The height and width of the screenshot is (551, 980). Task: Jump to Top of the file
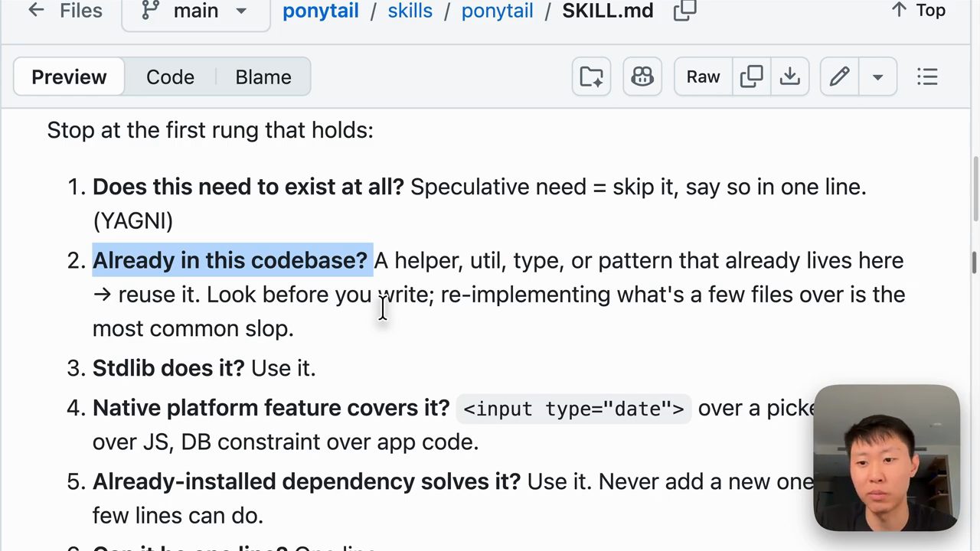pos(918,11)
